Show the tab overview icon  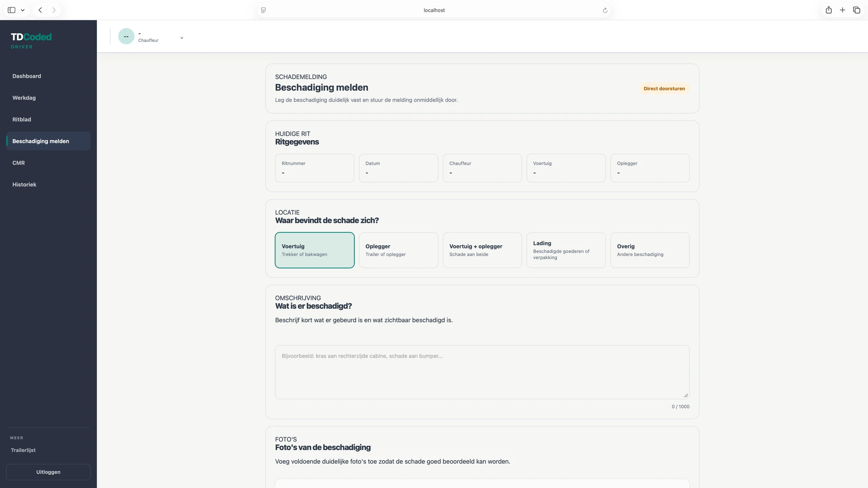click(x=857, y=10)
